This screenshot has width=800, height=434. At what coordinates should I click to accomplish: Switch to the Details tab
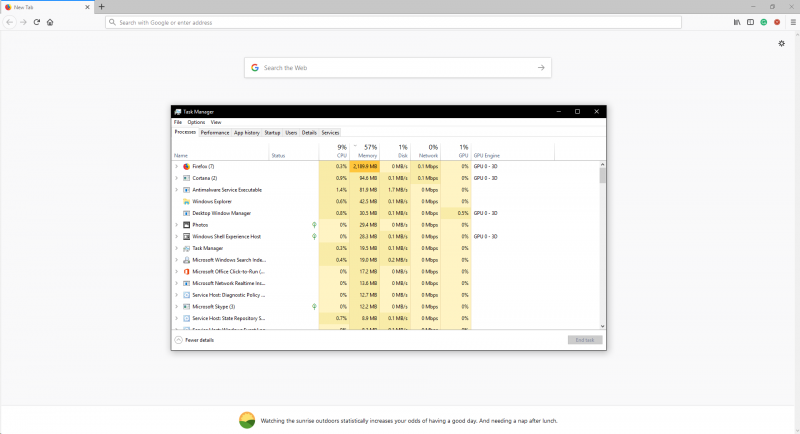pyautogui.click(x=309, y=133)
